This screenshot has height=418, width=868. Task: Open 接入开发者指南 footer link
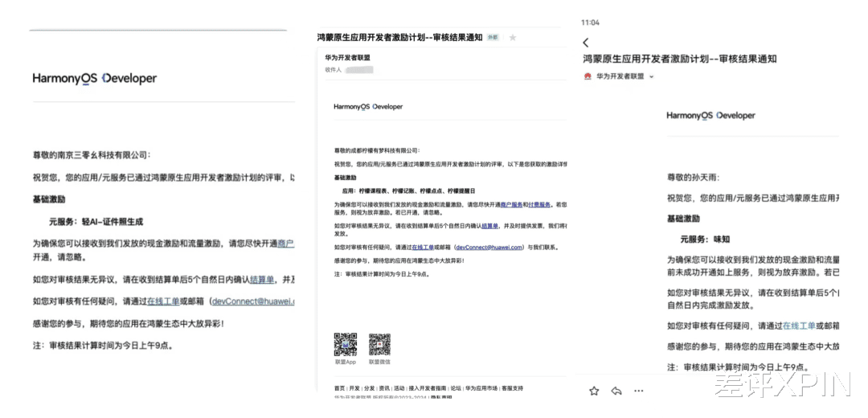pos(428,388)
